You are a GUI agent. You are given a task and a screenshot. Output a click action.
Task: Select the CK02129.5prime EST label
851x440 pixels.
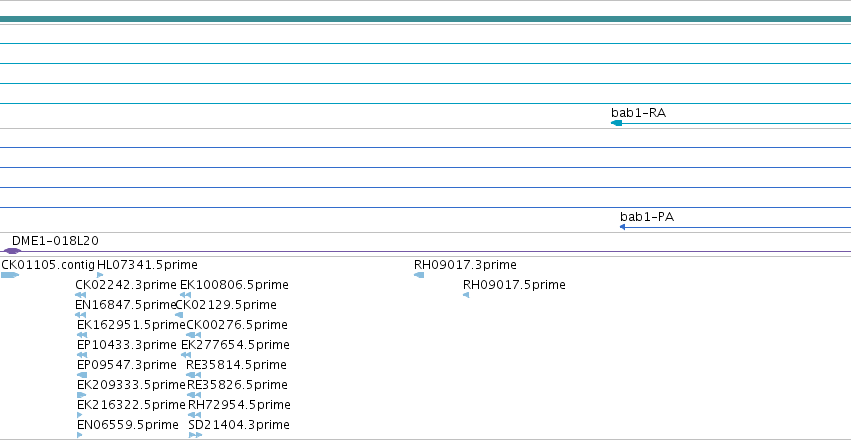(x=226, y=305)
